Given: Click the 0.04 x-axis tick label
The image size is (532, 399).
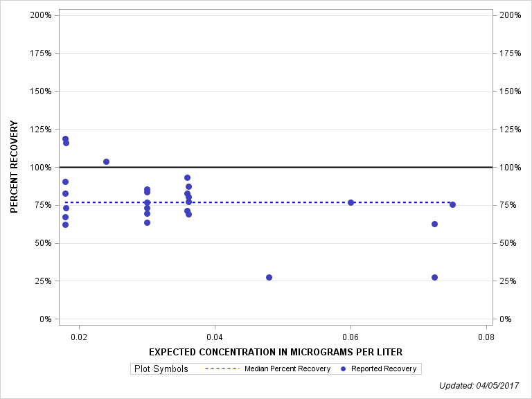Looking at the screenshot, I should [x=215, y=337].
